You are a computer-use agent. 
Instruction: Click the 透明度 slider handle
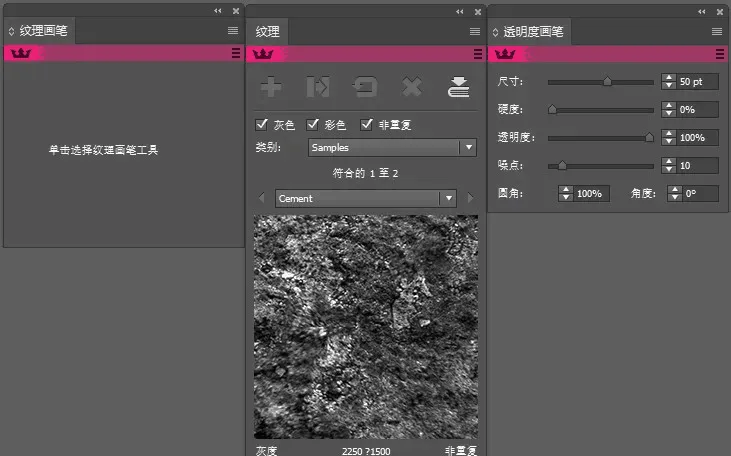[x=649, y=138]
